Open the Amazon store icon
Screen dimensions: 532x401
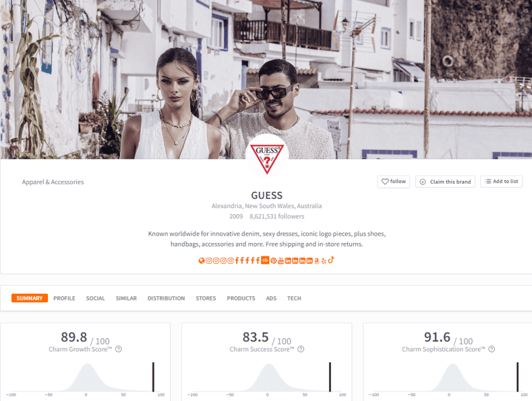tap(317, 261)
